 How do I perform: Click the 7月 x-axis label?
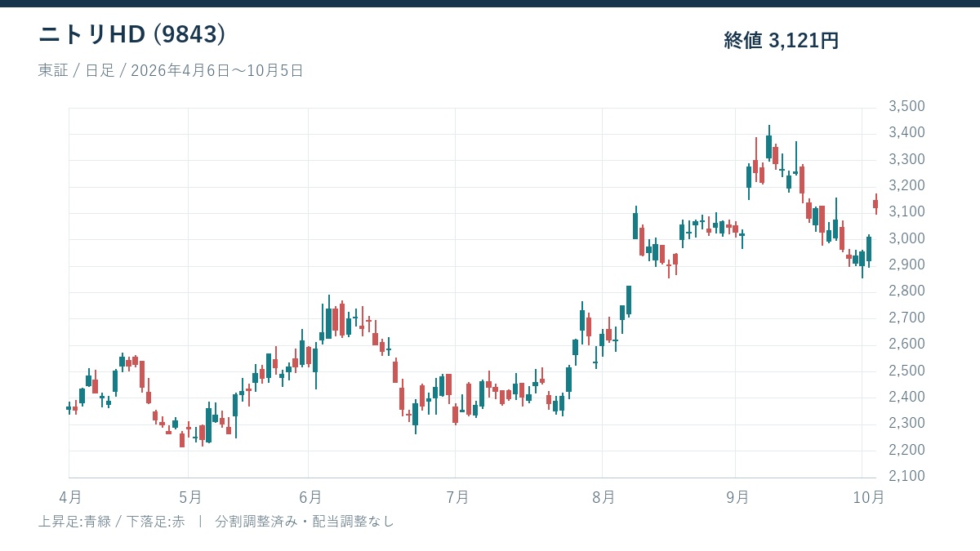point(457,496)
